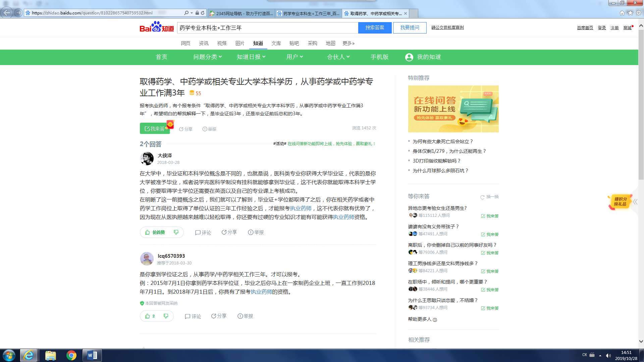Click the 搜索答案 button
This screenshot has height=362, width=644.
pyautogui.click(x=375, y=28)
